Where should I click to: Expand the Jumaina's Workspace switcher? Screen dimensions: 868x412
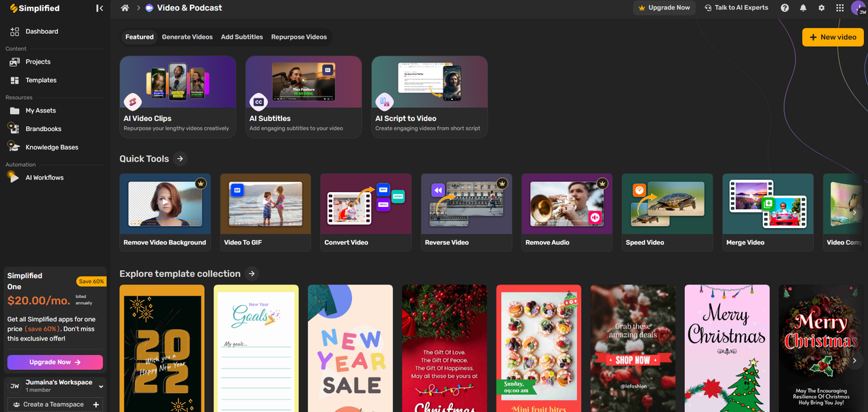coord(101,386)
